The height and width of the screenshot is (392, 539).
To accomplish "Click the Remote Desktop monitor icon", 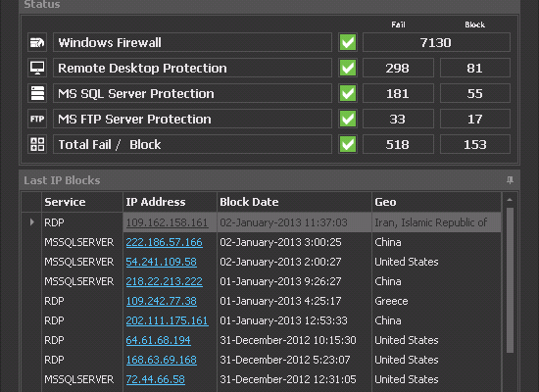I will pyautogui.click(x=37, y=68).
